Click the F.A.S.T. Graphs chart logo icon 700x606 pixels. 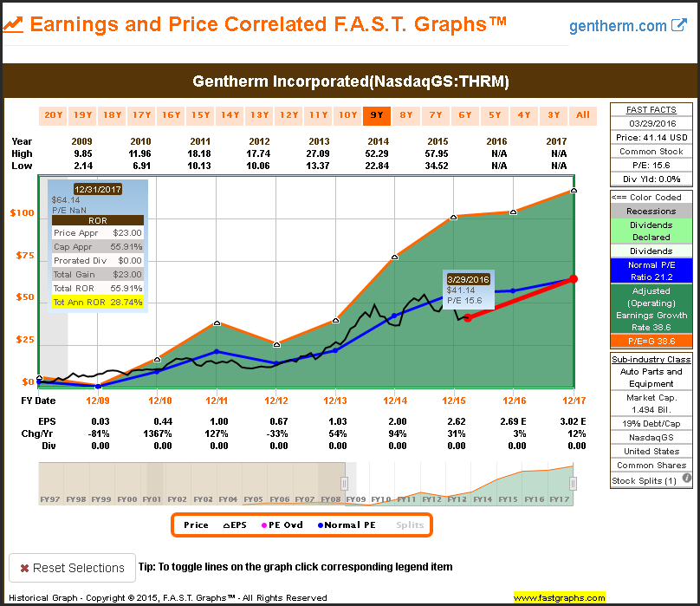tap(12, 25)
